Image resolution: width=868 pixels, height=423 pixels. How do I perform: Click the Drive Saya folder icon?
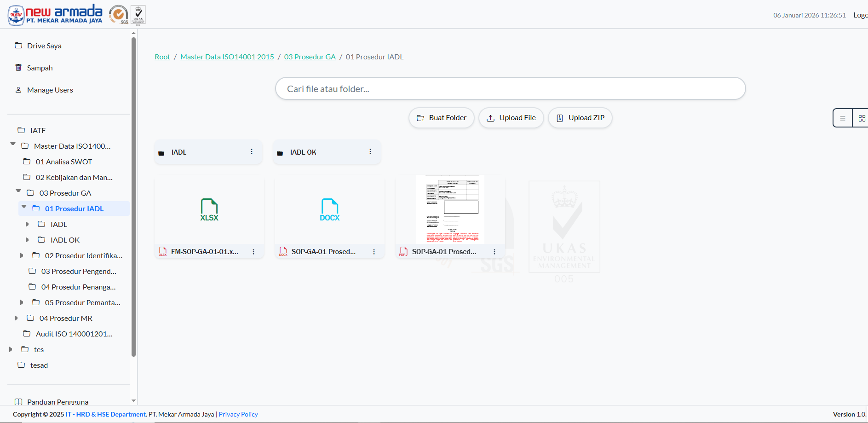(x=18, y=45)
